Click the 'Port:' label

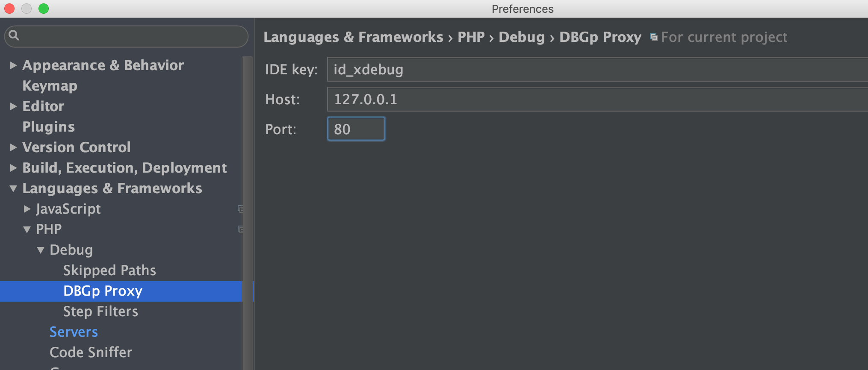(280, 129)
